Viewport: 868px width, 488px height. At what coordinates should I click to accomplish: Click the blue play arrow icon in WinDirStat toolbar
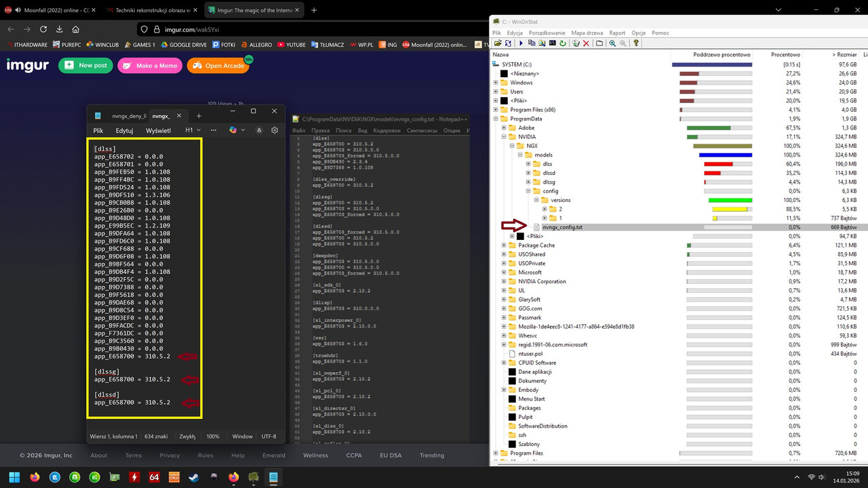[x=521, y=43]
